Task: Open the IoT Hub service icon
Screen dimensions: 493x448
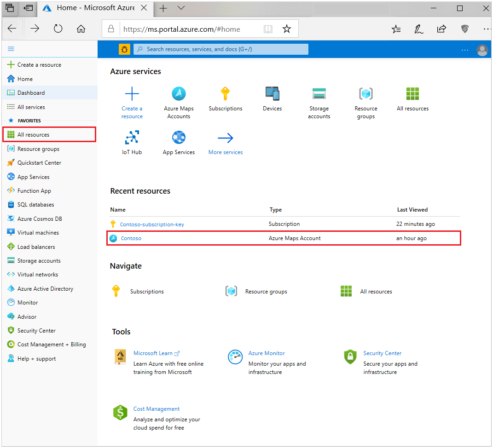Action: pyautogui.click(x=132, y=137)
